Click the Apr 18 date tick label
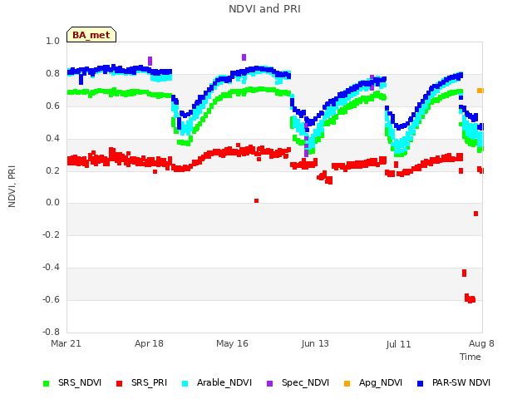 149,343
